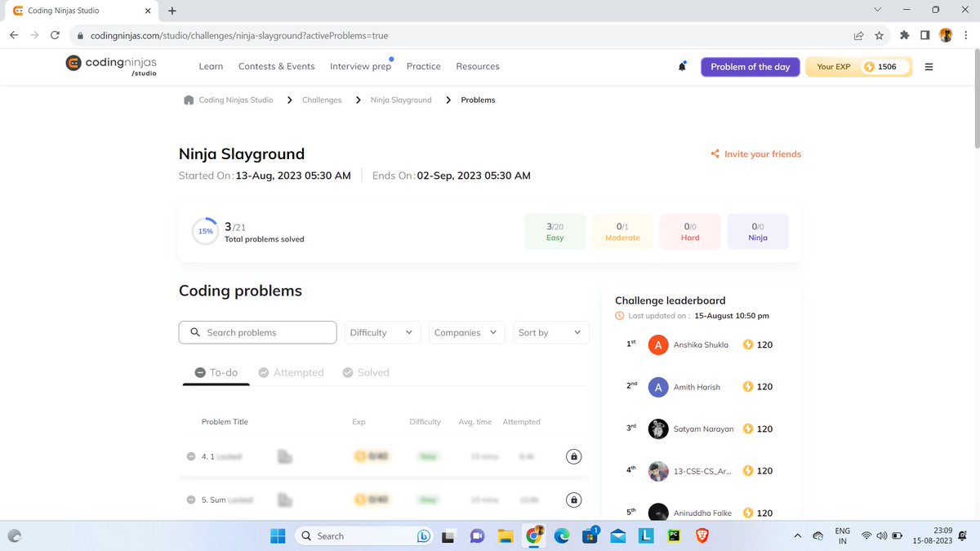Click the Easy 3/20 stat card
This screenshot has height=551, width=980.
coord(555,232)
